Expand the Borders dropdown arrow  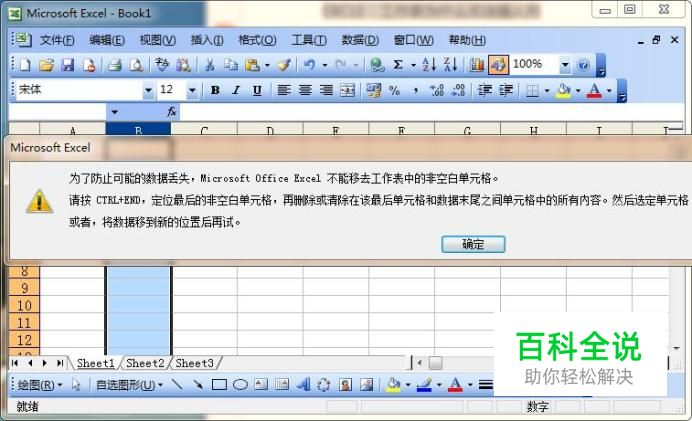[547, 90]
